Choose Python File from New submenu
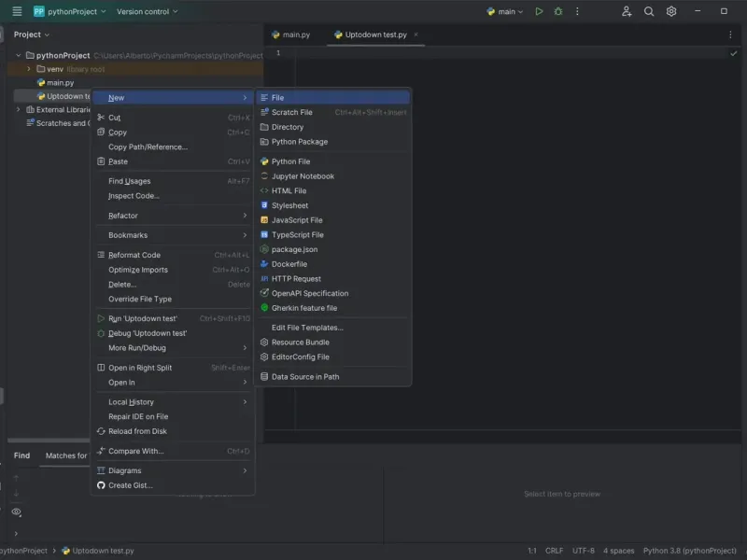Image resolution: width=747 pixels, height=560 pixels. tap(290, 161)
